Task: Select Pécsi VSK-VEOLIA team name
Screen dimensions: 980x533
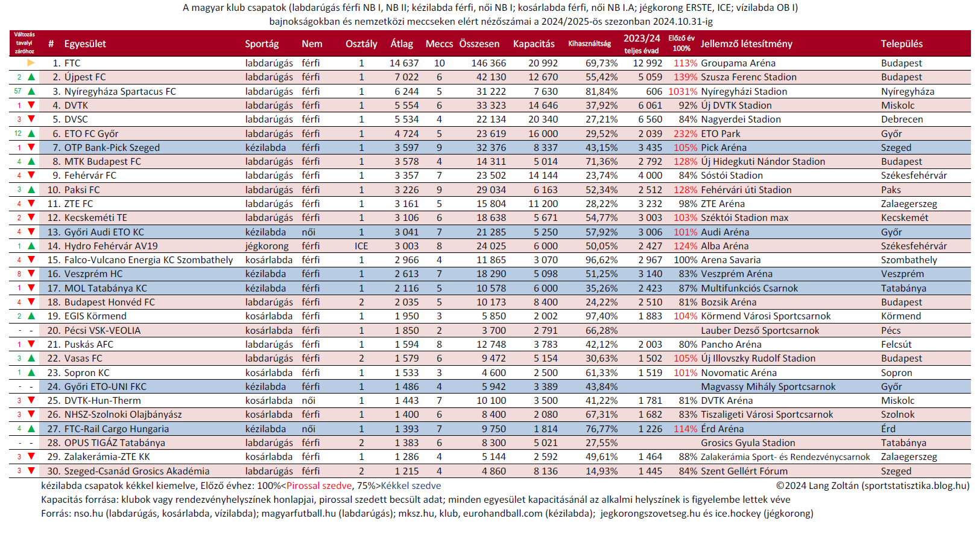Action: pos(103,330)
